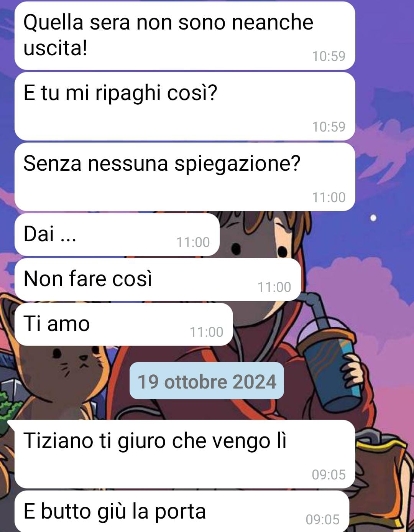Image resolution: width=414 pixels, height=532 pixels.
Task: Tap "Tiziano ti giuro che vengo lì" message
Action: tap(185, 454)
